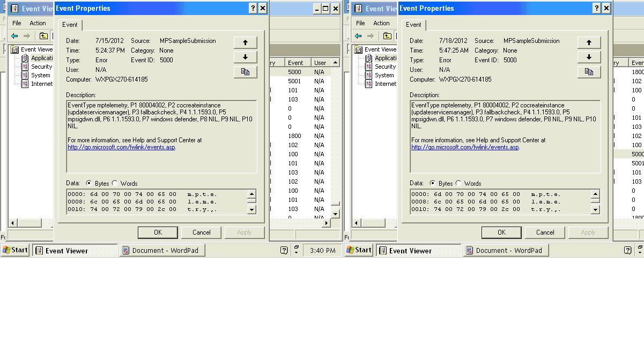Open the tray help icon beside 3:40 PM clock
The width and height of the screenshot is (644, 364).
284,250
